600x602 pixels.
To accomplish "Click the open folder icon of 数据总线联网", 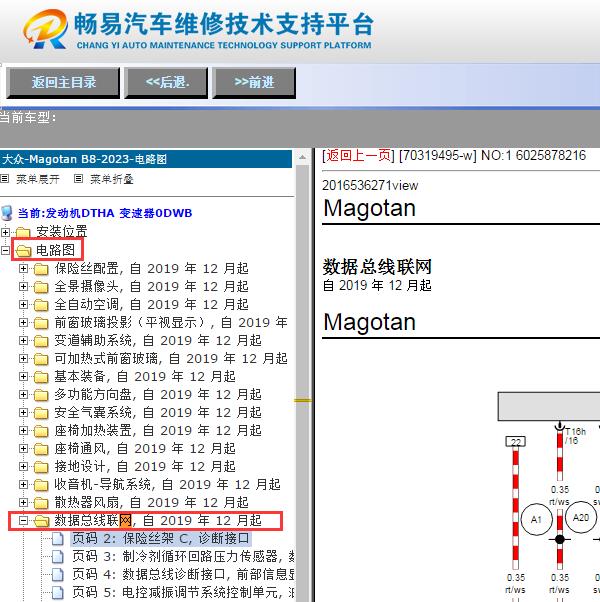I will point(41,521).
